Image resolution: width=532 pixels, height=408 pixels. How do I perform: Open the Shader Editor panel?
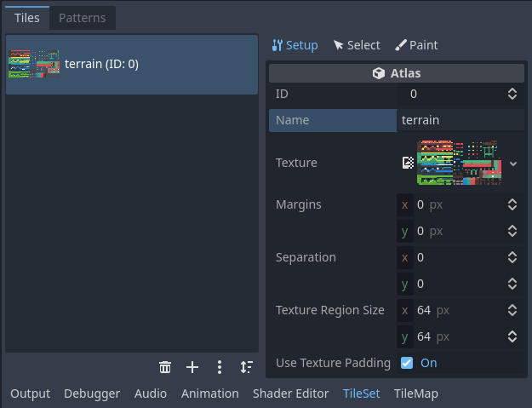(x=290, y=394)
